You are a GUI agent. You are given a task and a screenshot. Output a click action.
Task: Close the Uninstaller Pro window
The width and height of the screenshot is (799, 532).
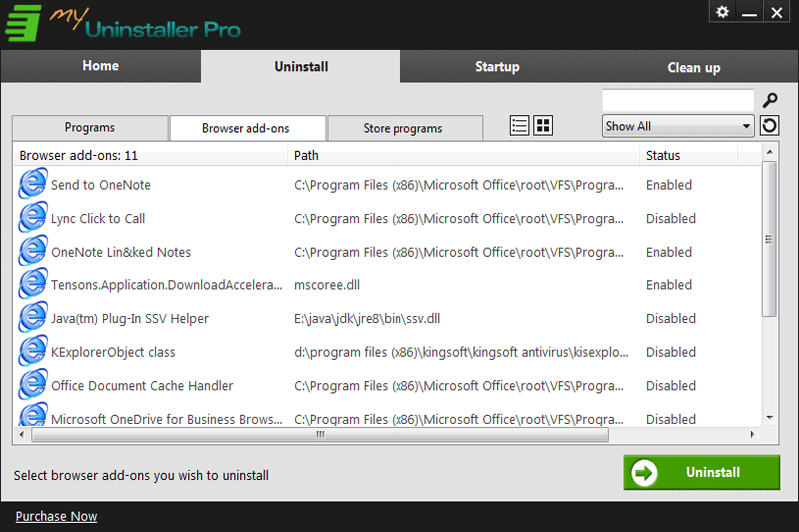coord(777,12)
